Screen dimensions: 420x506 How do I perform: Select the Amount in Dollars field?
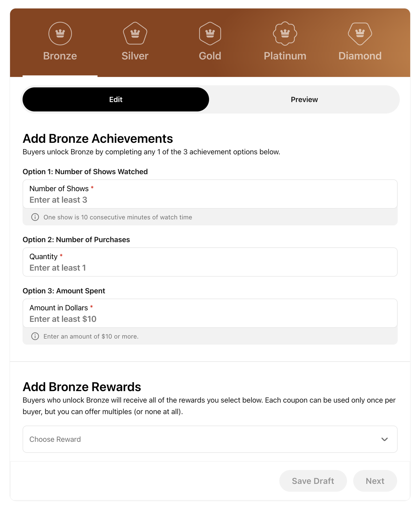pos(210,319)
